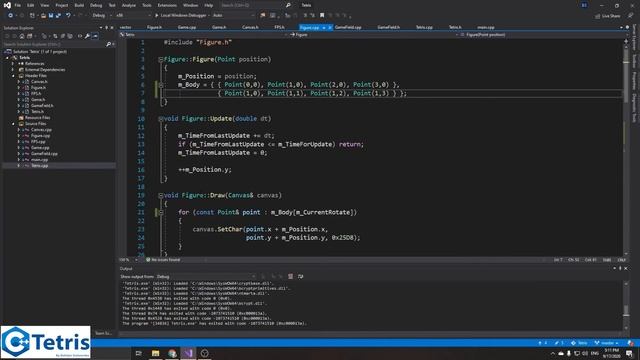The height and width of the screenshot is (360, 640).
Task: Click the Solution Explorer pin icon
Action: [x=107, y=28]
